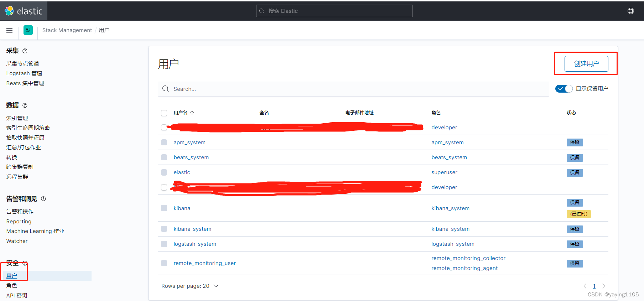Click 状态 column header
The width and height of the screenshot is (644, 301).
tap(571, 113)
